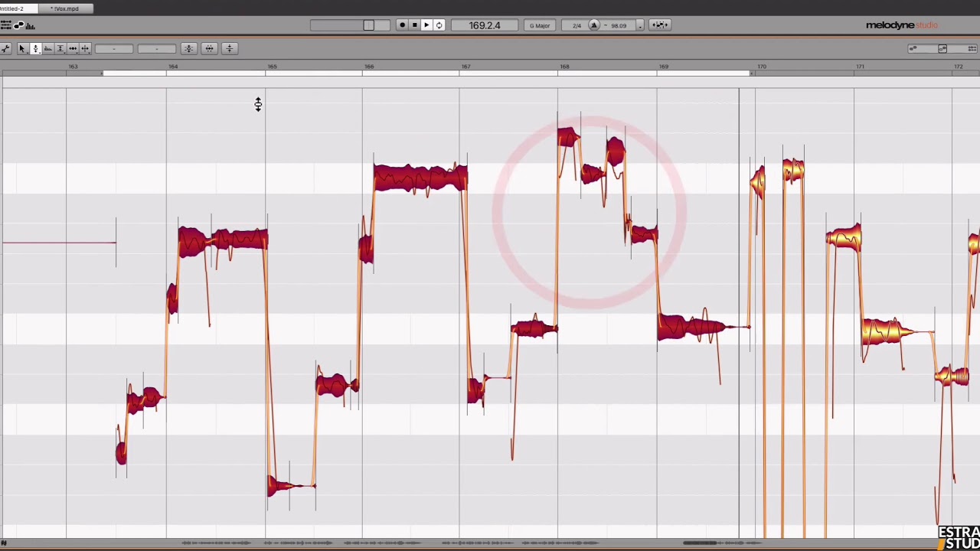The width and height of the screenshot is (980, 551).
Task: Click bar 170 in time ruler
Action: click(x=761, y=67)
